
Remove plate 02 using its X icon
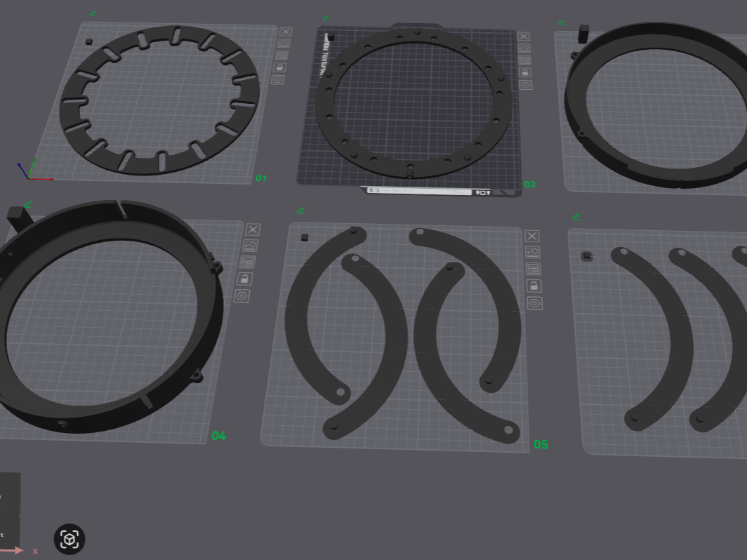pyautogui.click(x=524, y=36)
